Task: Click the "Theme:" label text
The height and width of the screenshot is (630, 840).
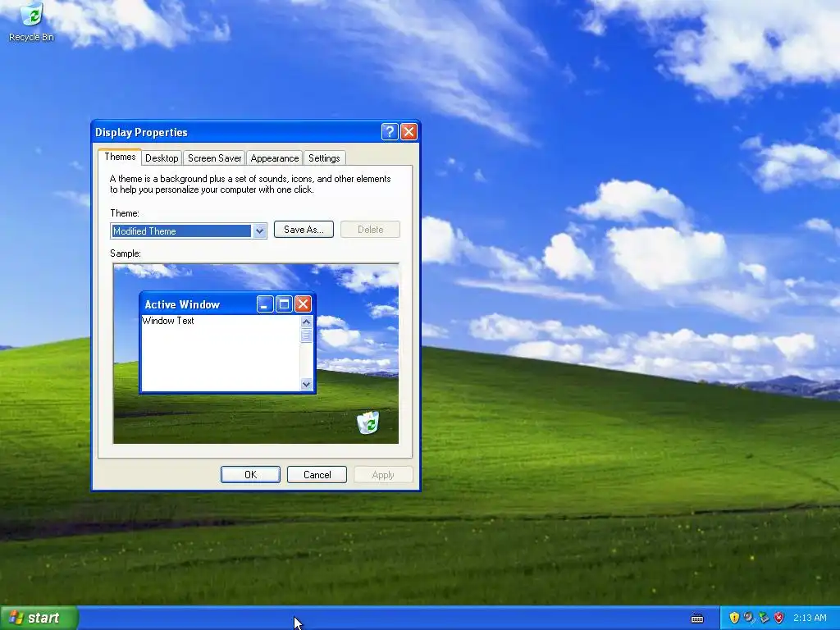Action: point(125,213)
